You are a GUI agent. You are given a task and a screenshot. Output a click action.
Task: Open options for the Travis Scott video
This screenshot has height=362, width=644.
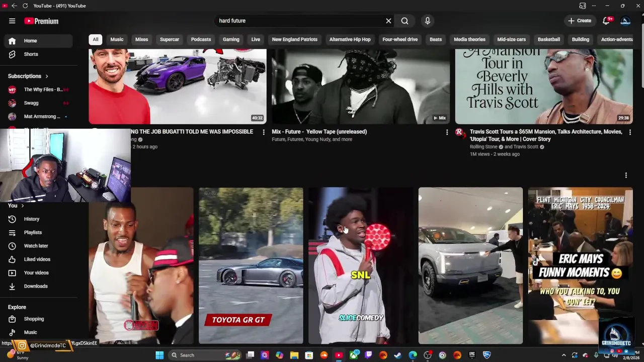click(x=630, y=132)
